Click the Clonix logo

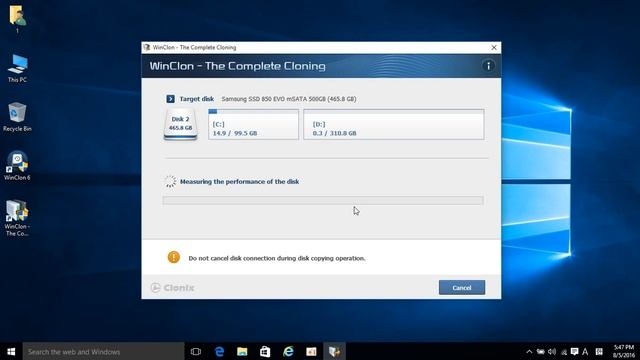point(172,287)
